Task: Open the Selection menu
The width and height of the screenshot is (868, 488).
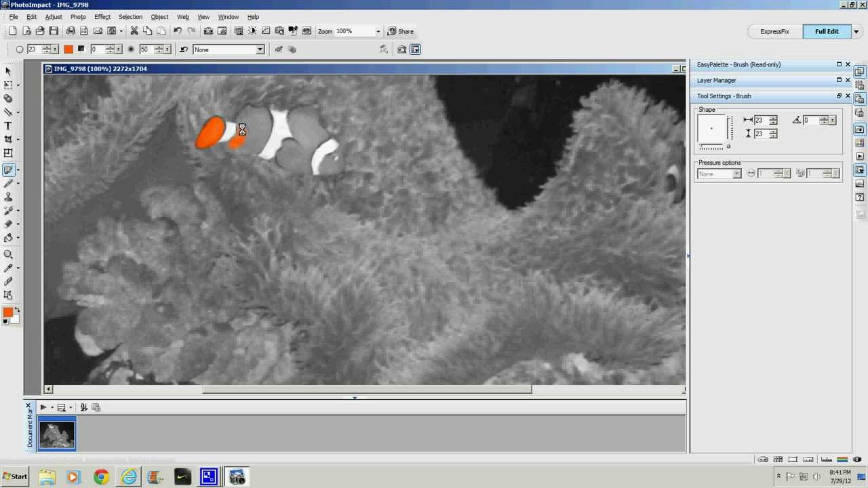Action: 130,17
